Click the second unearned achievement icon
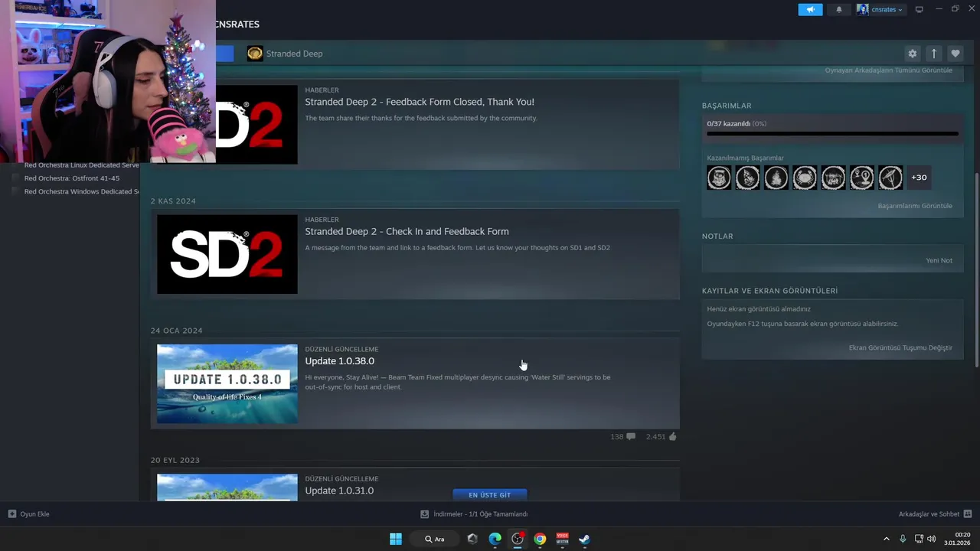 747,178
